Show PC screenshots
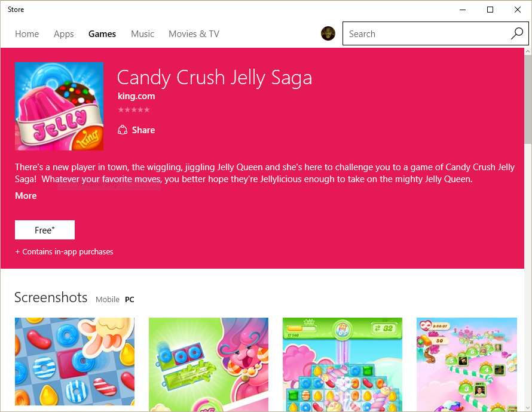The height and width of the screenshot is (412, 532). click(x=130, y=299)
